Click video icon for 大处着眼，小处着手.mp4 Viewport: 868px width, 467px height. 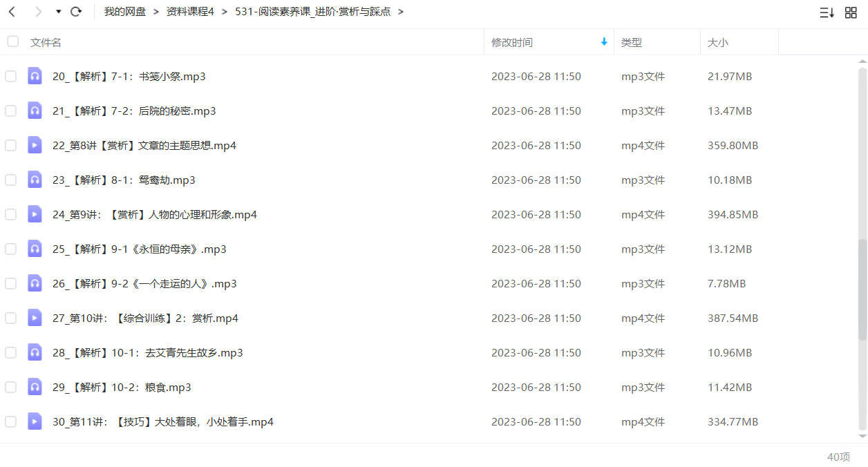tap(35, 421)
